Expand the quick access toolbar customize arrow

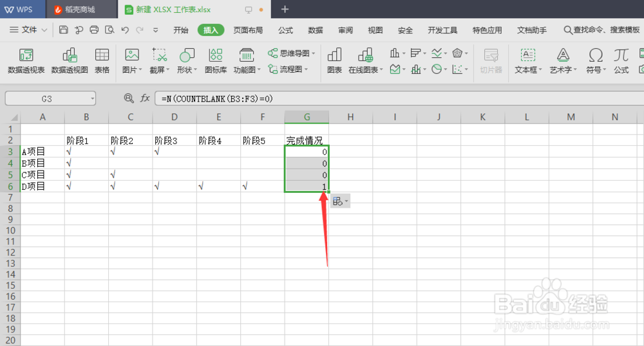pos(155,30)
